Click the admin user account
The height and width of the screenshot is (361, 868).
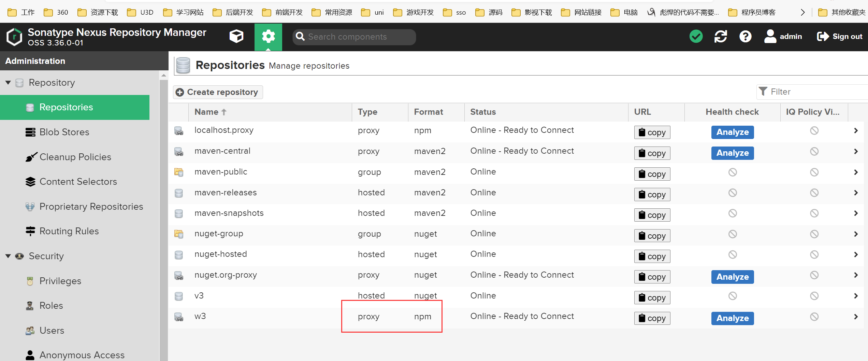click(783, 37)
